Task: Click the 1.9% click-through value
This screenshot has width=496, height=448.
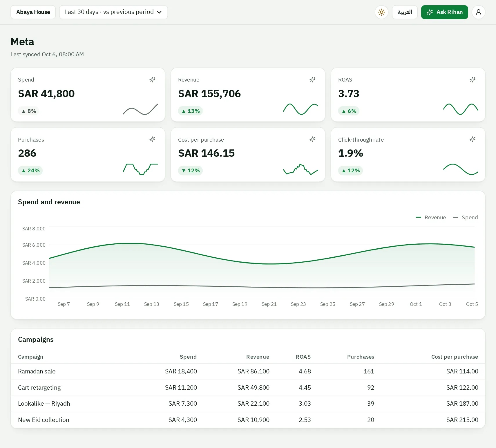Action: [x=351, y=153]
